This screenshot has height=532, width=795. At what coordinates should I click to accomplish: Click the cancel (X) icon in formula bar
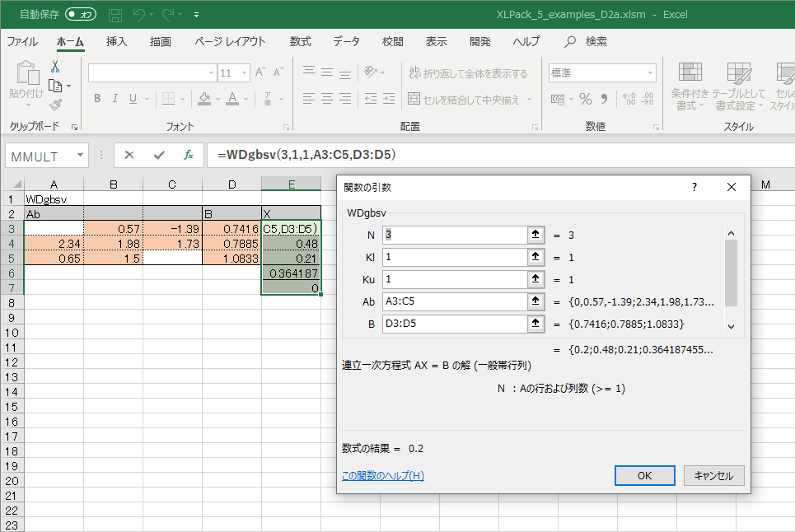[129, 155]
